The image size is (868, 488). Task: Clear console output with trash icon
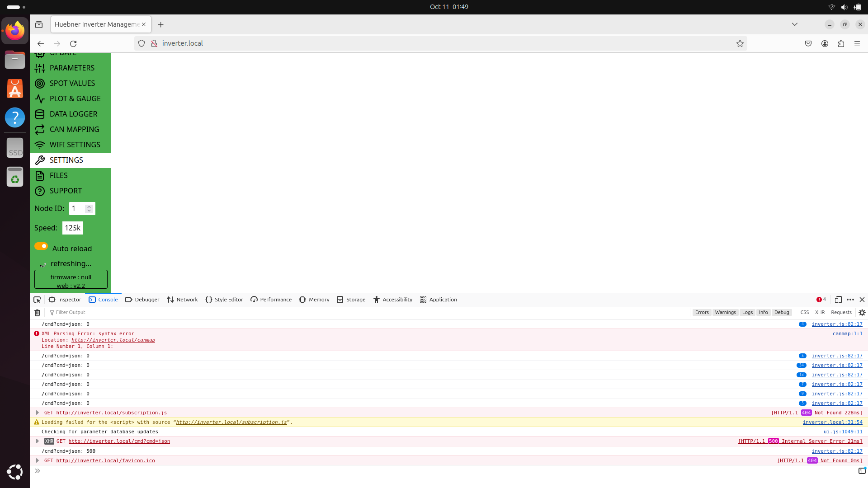tap(38, 313)
